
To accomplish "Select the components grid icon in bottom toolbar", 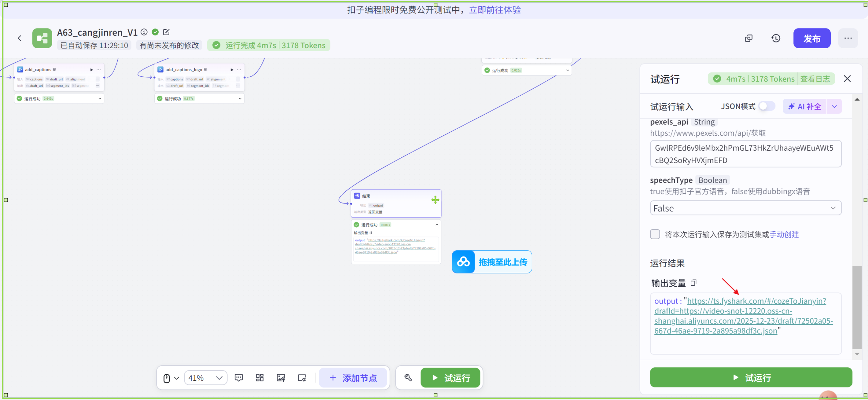I will [259, 378].
